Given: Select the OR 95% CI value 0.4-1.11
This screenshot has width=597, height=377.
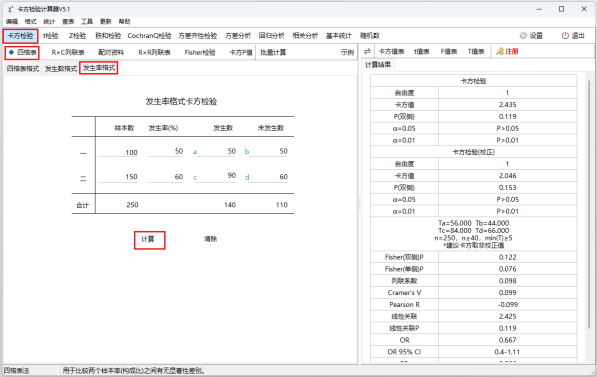Looking at the screenshot, I should pos(508,352).
